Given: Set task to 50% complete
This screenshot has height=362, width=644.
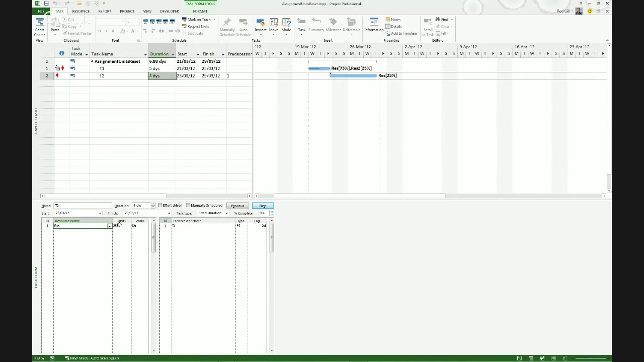Looking at the screenshot, I should point(158,22).
